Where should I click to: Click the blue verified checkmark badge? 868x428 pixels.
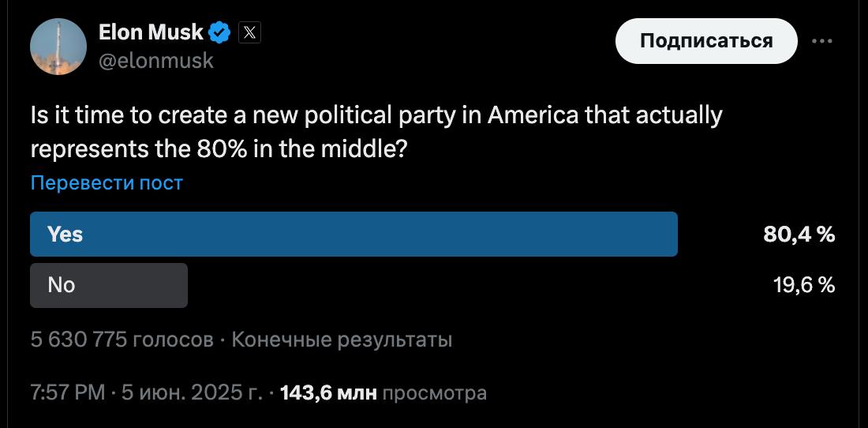pos(220,32)
